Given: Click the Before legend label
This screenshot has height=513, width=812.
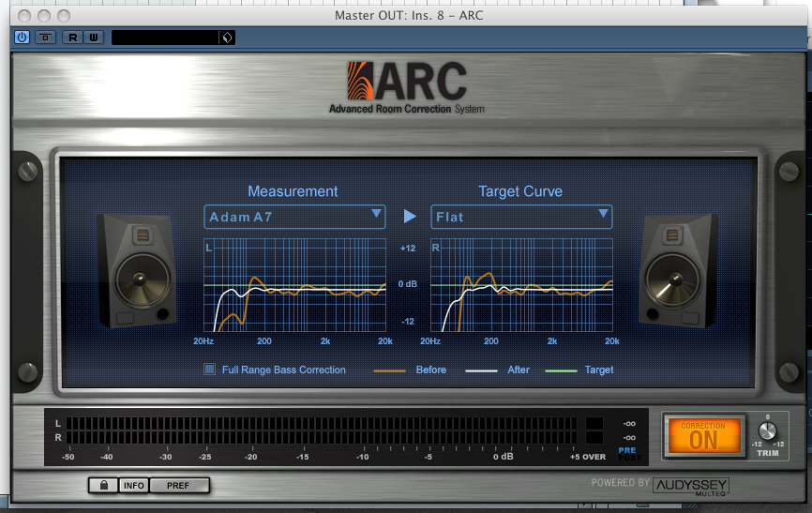Looking at the screenshot, I should (431, 370).
